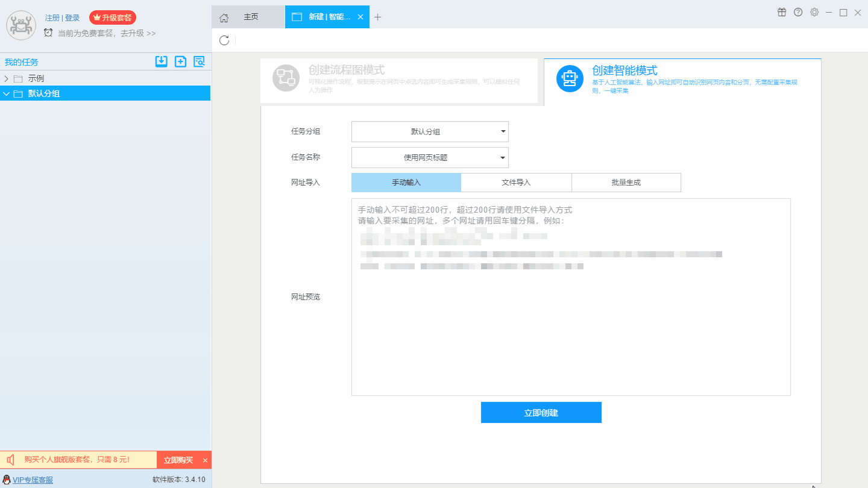Expand the 示例 folder arrow
Screen dimensions: 868x488
coord(6,78)
